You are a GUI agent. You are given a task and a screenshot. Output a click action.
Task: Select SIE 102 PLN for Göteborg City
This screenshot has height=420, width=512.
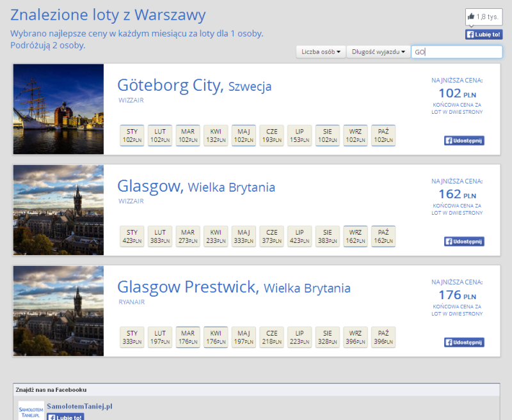(x=328, y=136)
